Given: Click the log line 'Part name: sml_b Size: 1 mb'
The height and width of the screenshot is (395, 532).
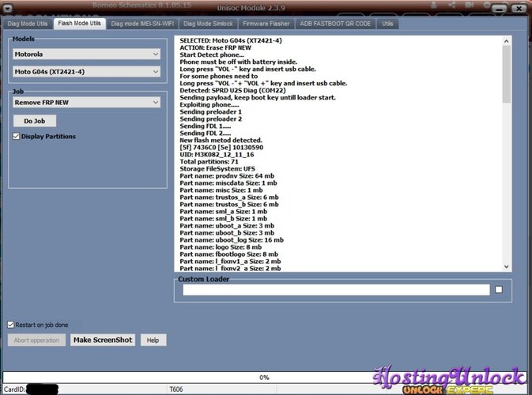Looking at the screenshot, I should (x=223, y=219).
